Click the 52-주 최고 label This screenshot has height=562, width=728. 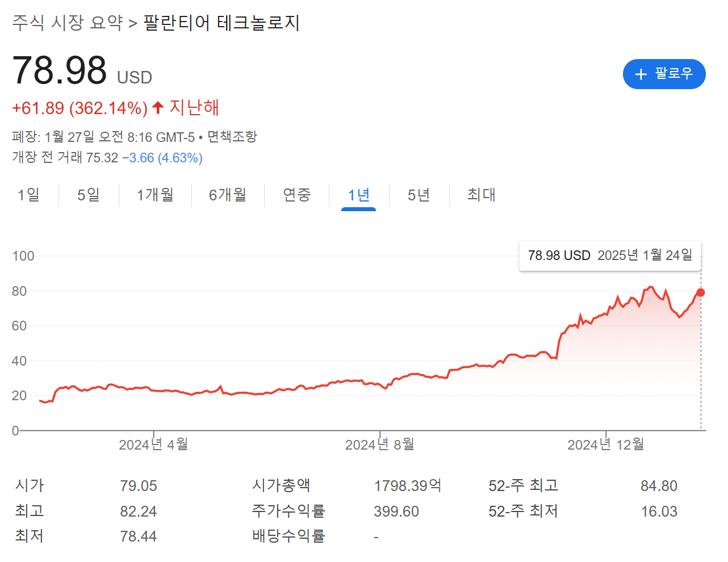coord(524,485)
